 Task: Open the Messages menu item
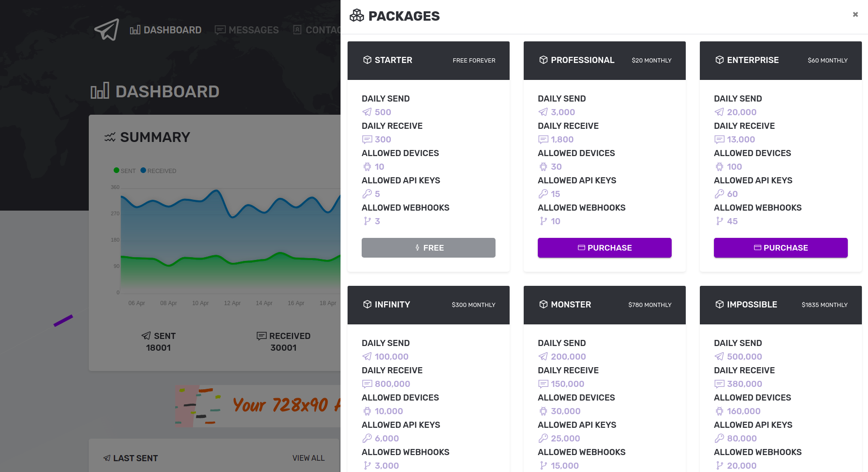point(247,30)
